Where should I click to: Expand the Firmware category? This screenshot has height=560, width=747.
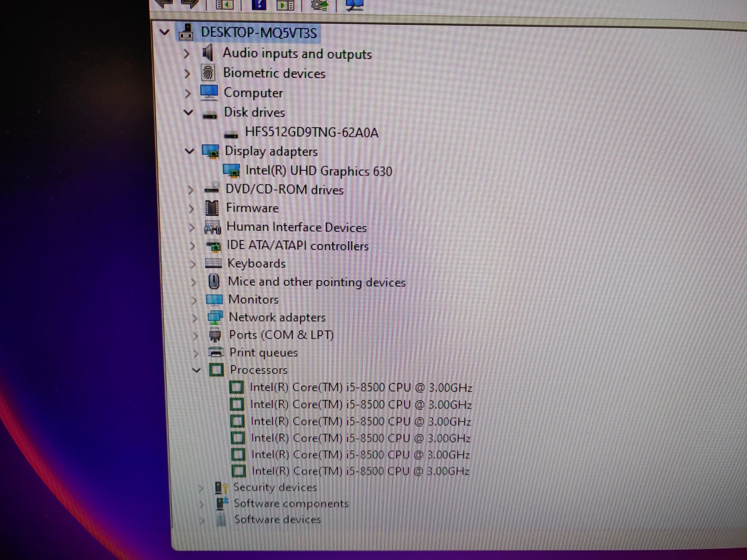click(x=191, y=208)
